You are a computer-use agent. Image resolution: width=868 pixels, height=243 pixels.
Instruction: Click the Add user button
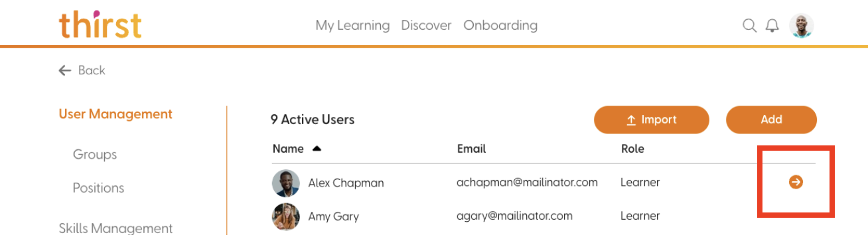pos(771,120)
